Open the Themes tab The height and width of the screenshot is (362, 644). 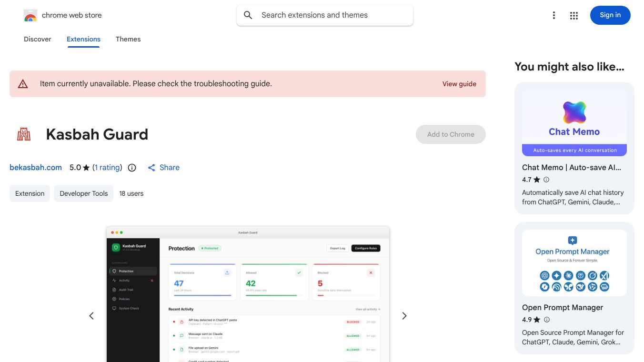click(x=128, y=39)
